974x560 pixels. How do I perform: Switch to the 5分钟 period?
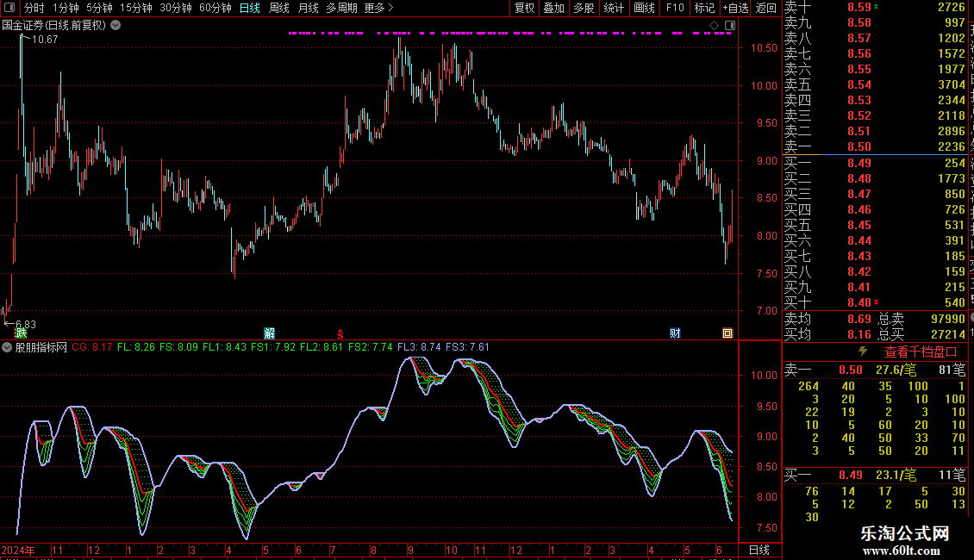(x=99, y=8)
